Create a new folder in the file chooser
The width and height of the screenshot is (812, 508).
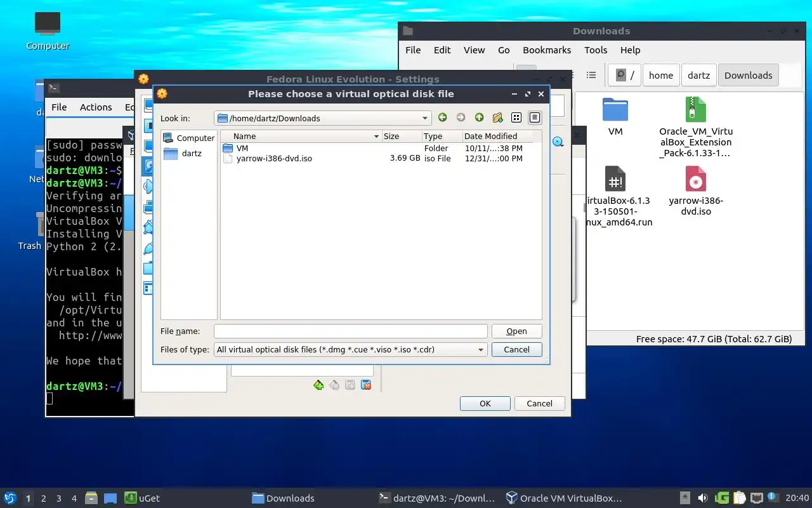click(497, 117)
